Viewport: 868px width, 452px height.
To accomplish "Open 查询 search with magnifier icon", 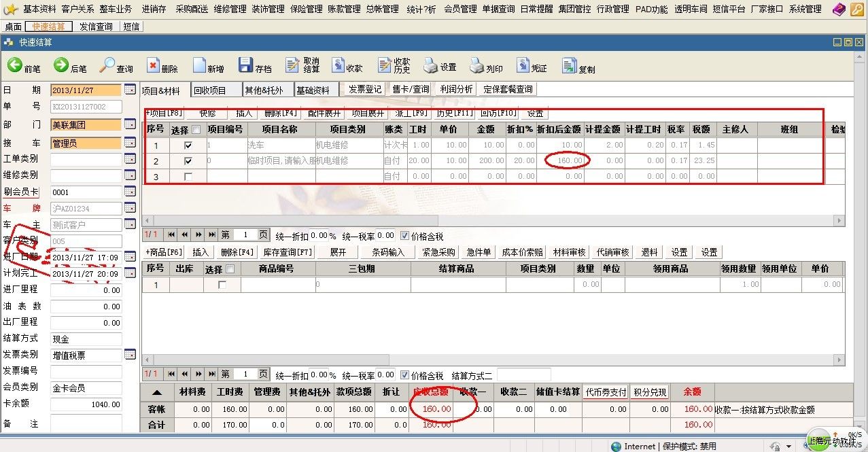I will pos(107,65).
